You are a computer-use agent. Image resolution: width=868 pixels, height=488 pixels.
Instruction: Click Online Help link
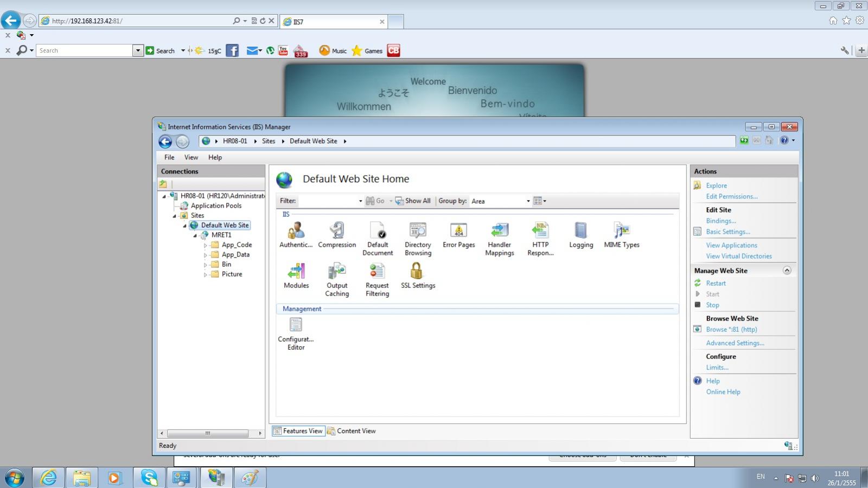tap(723, 391)
